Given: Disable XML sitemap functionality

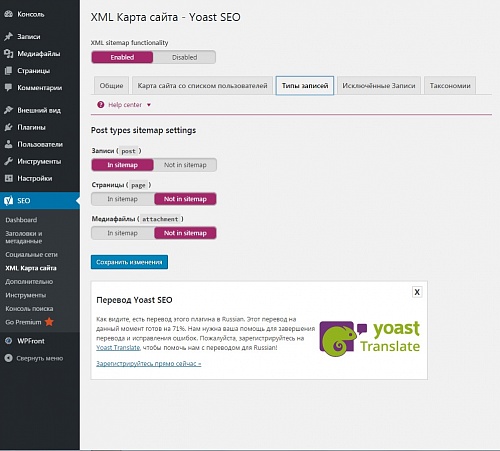Looking at the screenshot, I should tap(184, 57).
